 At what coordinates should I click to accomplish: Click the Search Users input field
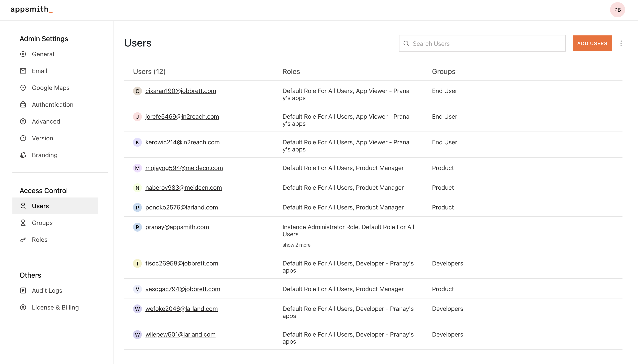[485, 43]
